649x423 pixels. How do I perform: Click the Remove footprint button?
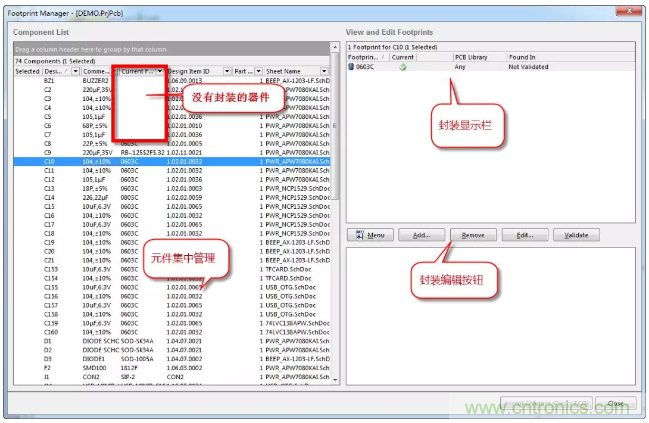(473, 235)
